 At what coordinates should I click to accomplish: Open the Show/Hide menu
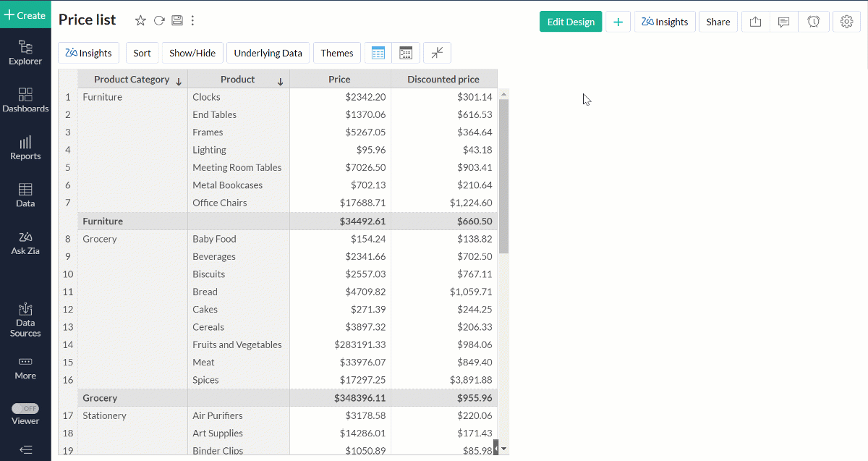click(x=192, y=53)
